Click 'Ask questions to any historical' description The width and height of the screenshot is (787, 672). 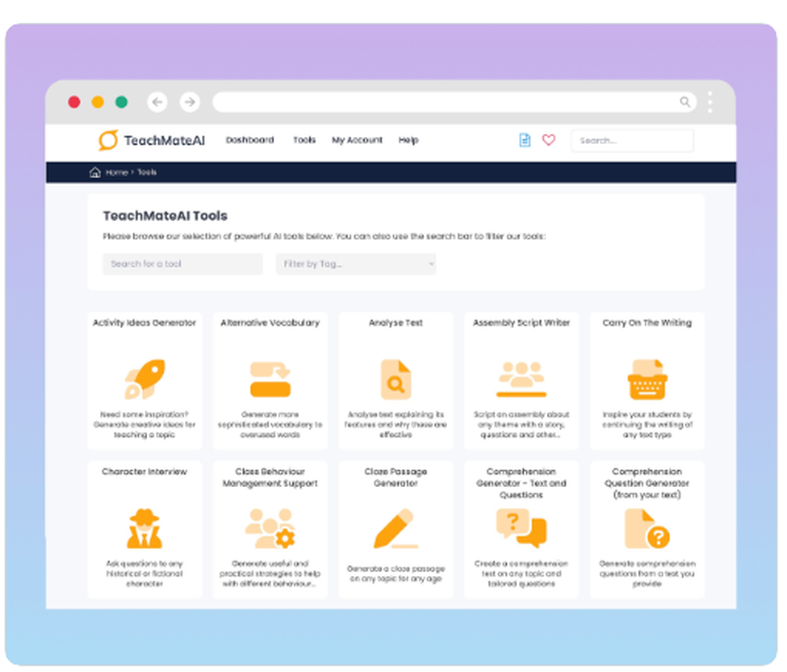pos(145,574)
